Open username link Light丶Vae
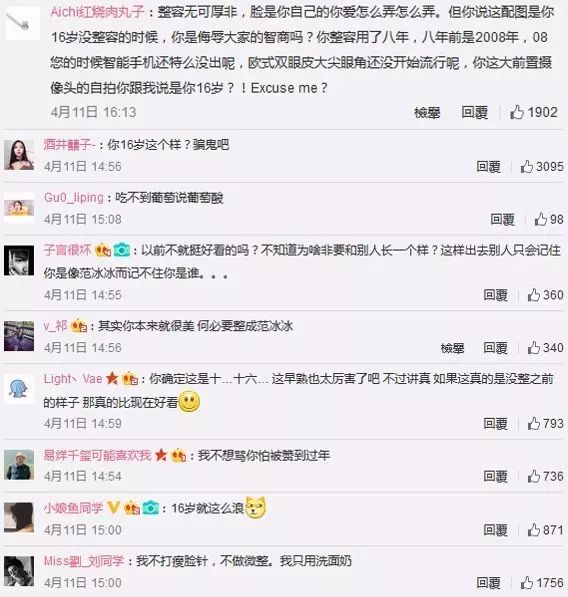This screenshot has width=568, height=597. [x=73, y=379]
